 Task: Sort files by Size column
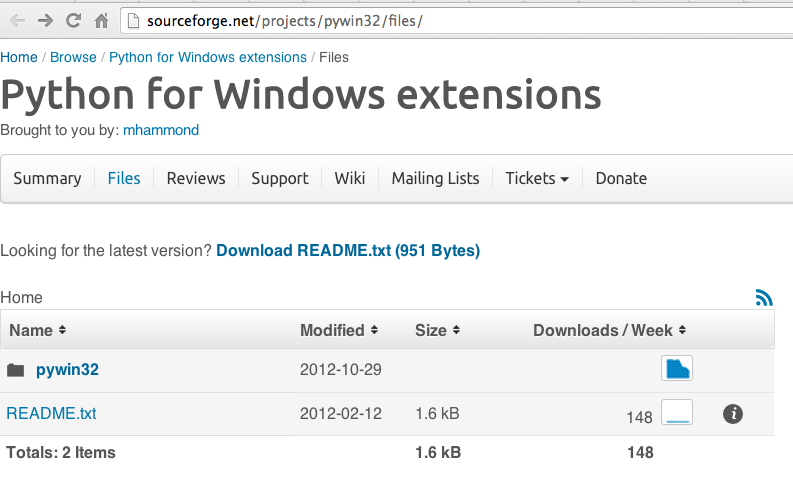pyautogui.click(x=437, y=330)
